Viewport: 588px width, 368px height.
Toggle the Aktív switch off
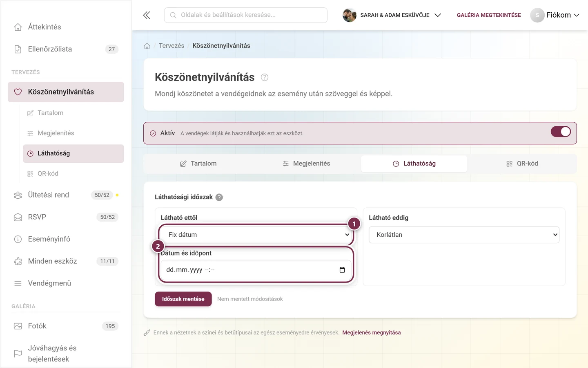coord(561,132)
